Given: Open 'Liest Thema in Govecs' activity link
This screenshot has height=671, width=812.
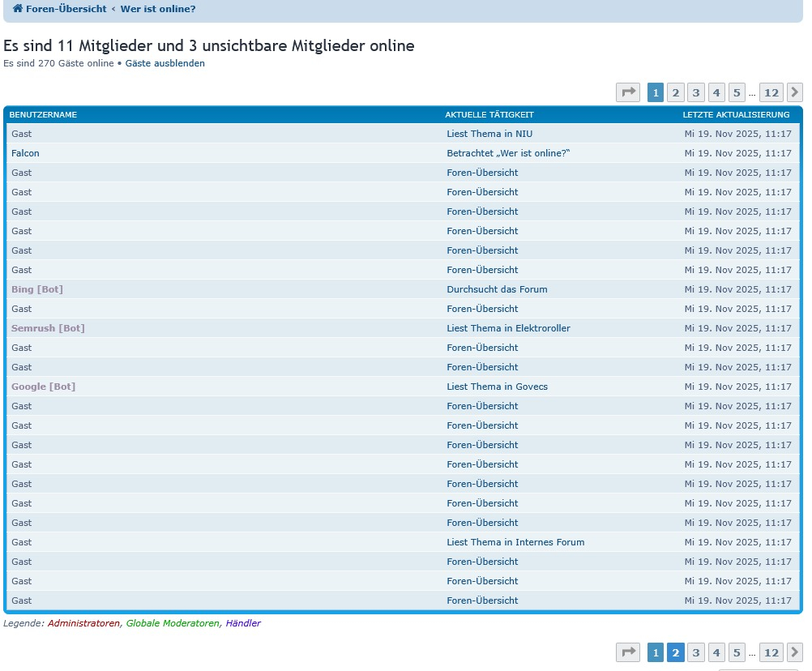Looking at the screenshot, I should [x=497, y=387].
